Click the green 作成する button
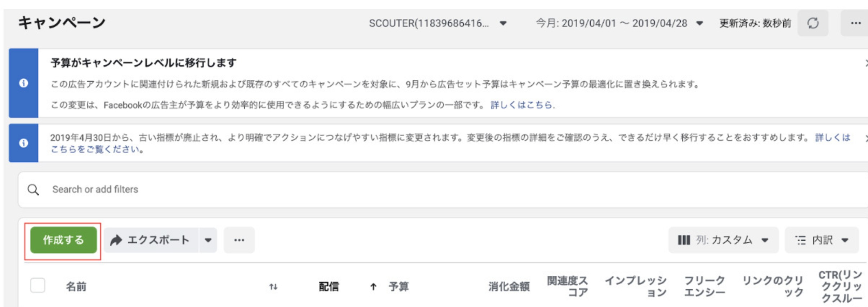The width and height of the screenshot is (868, 307). click(x=63, y=240)
